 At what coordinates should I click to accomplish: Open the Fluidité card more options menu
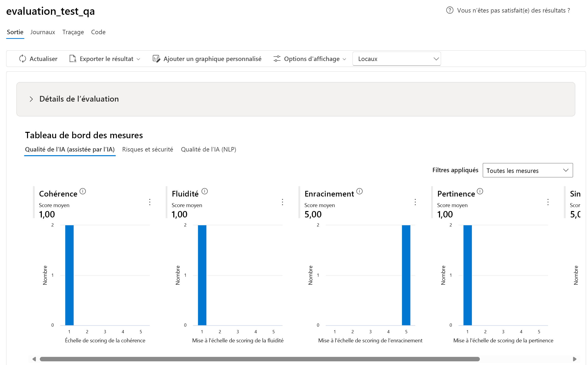[282, 202]
